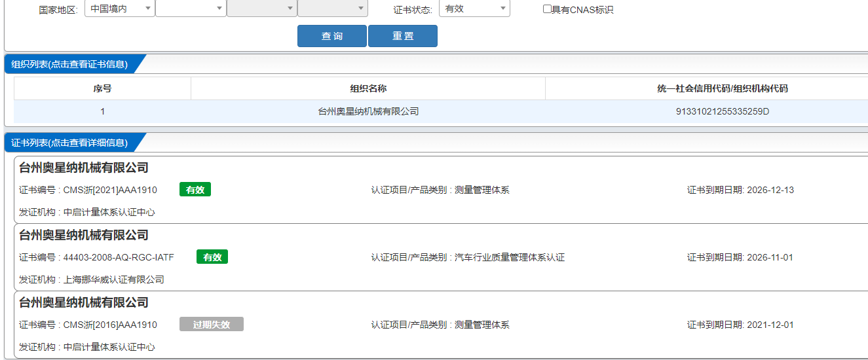The width and height of the screenshot is (868, 360).
Task: Select the 组织列表 panel tab header
Action: click(x=69, y=64)
